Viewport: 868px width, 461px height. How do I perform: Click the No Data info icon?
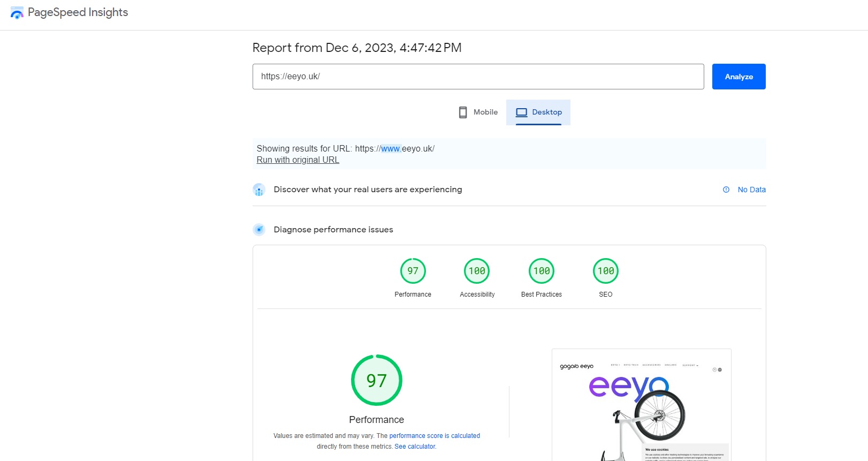726,190
